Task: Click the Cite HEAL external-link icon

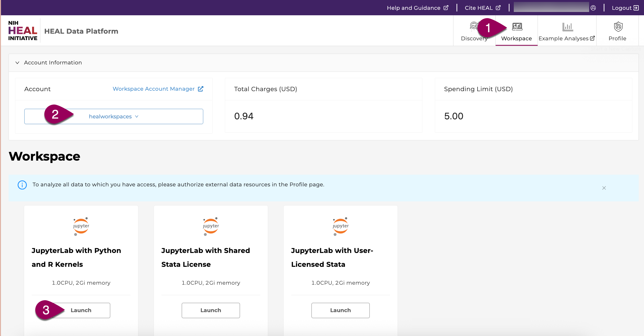Action: (498, 8)
